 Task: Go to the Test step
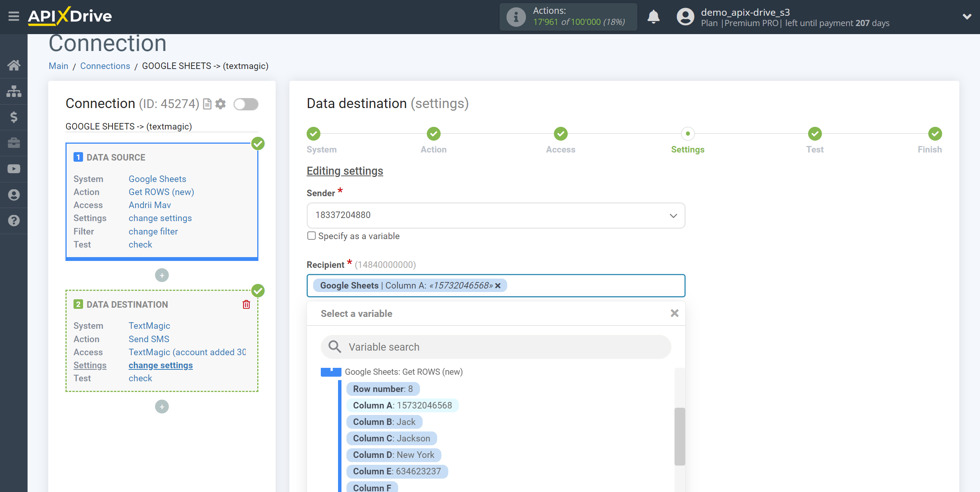point(815,134)
